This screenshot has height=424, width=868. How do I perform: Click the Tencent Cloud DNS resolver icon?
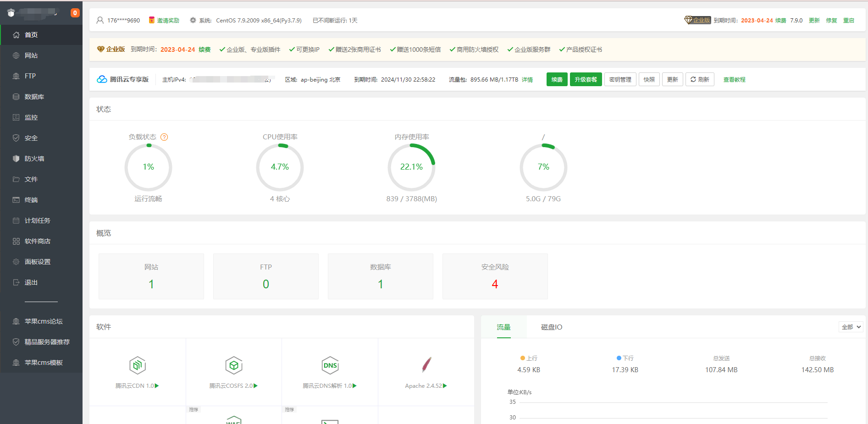(x=330, y=365)
